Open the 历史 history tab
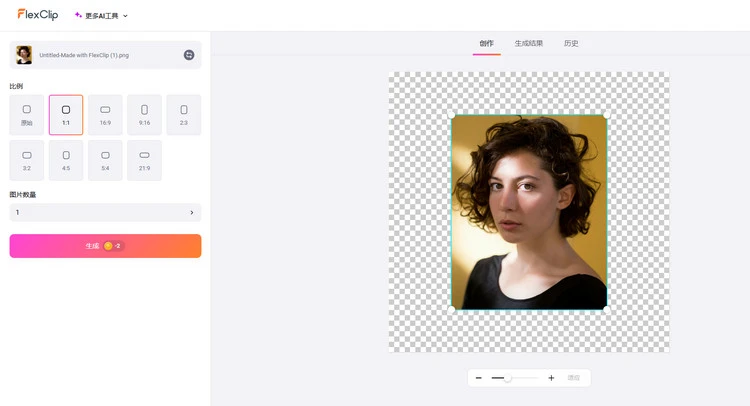The height and width of the screenshot is (406, 750). (571, 43)
